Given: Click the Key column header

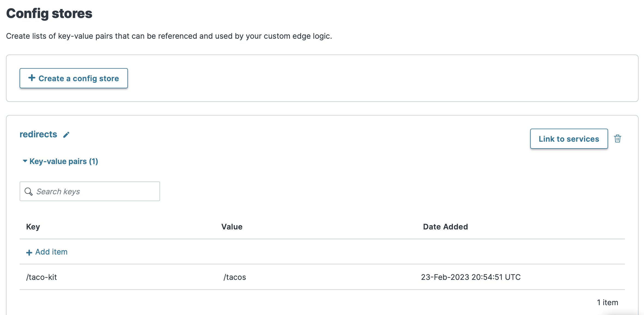Looking at the screenshot, I should [x=33, y=226].
